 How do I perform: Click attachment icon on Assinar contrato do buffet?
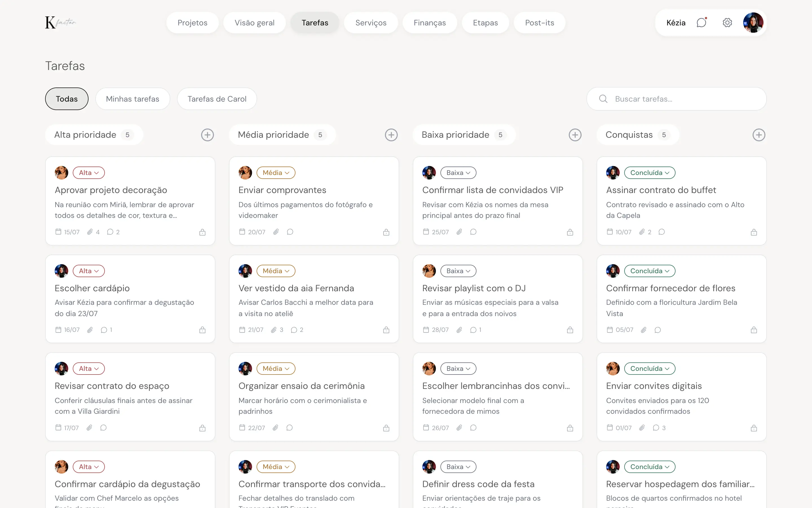pyautogui.click(x=642, y=232)
